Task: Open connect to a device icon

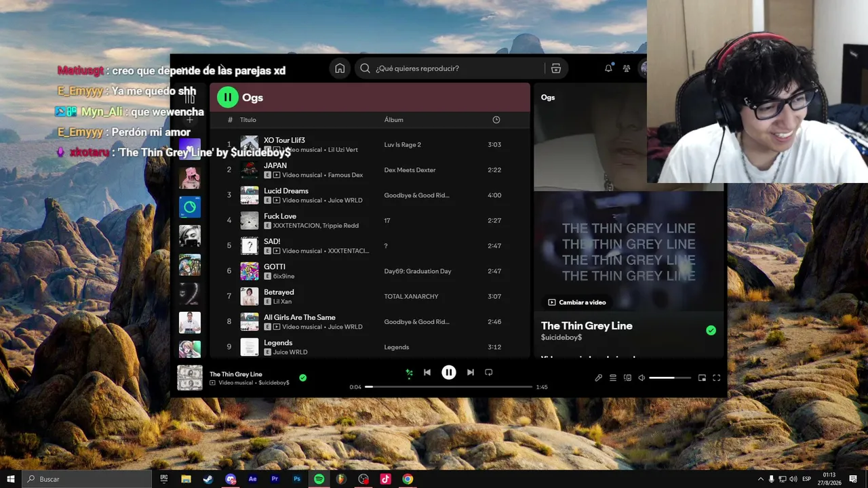Action: (x=627, y=378)
